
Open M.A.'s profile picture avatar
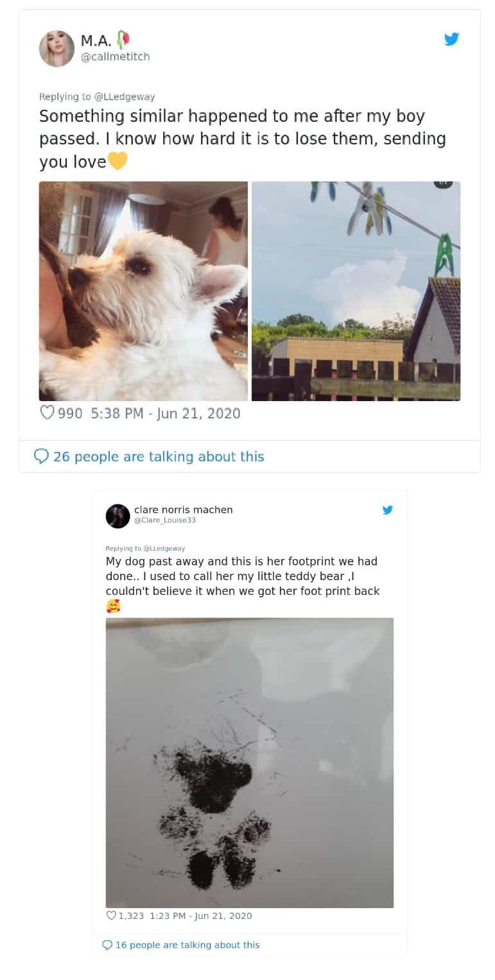click(56, 49)
